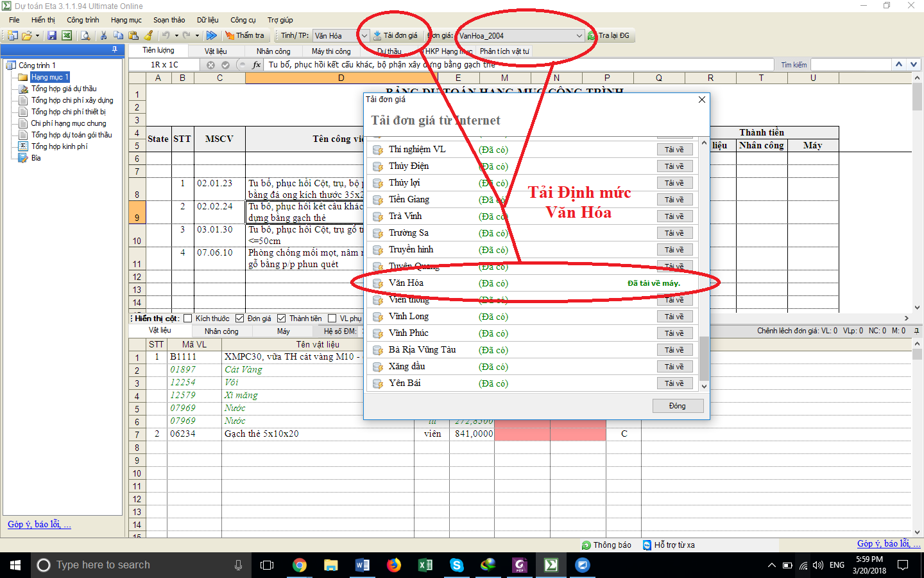
Task: Click the Tìm kiếm search input field
Action: [851, 65]
